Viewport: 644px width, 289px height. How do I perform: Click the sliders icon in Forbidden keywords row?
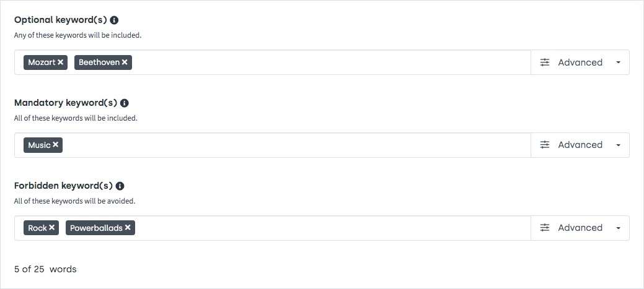coord(545,228)
